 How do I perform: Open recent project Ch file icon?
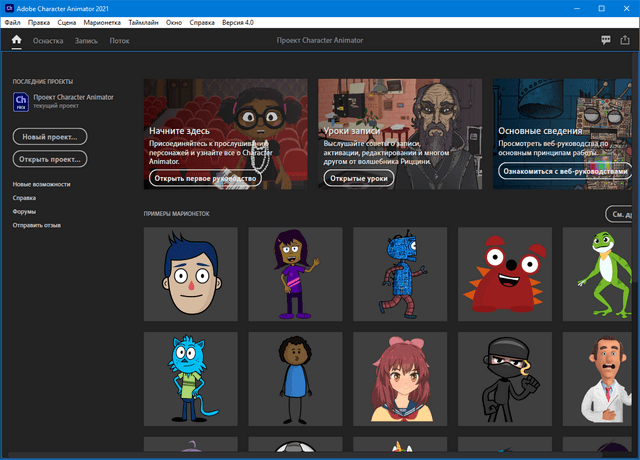point(21,101)
